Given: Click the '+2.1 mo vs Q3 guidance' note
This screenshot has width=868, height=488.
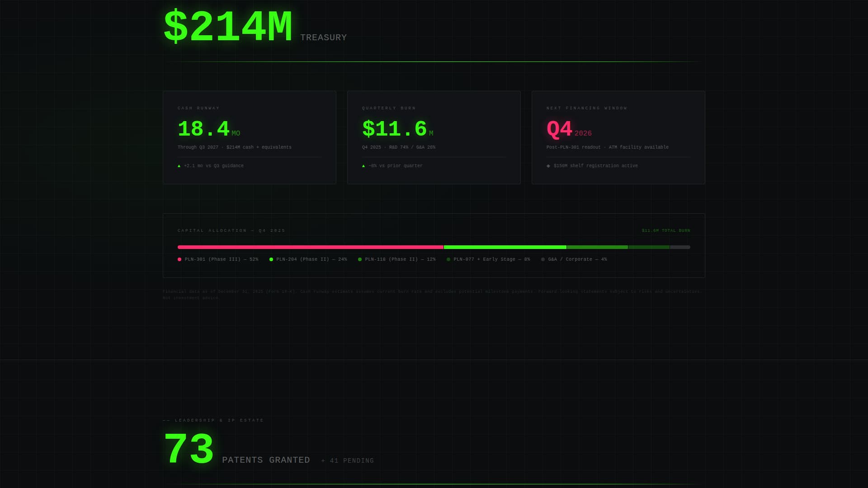Looking at the screenshot, I should (x=214, y=166).
